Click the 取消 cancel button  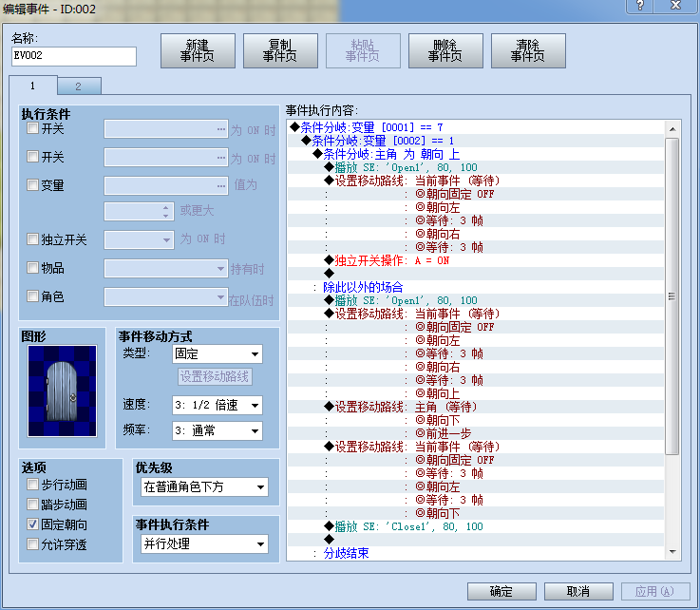(x=578, y=591)
